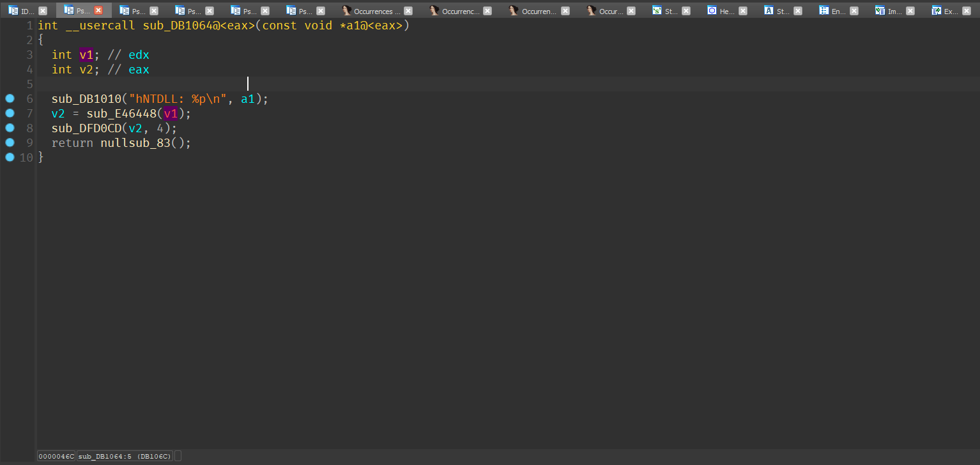This screenshot has height=465, width=980.
Task: Click the sub_DB1010 function call
Action: pos(86,99)
